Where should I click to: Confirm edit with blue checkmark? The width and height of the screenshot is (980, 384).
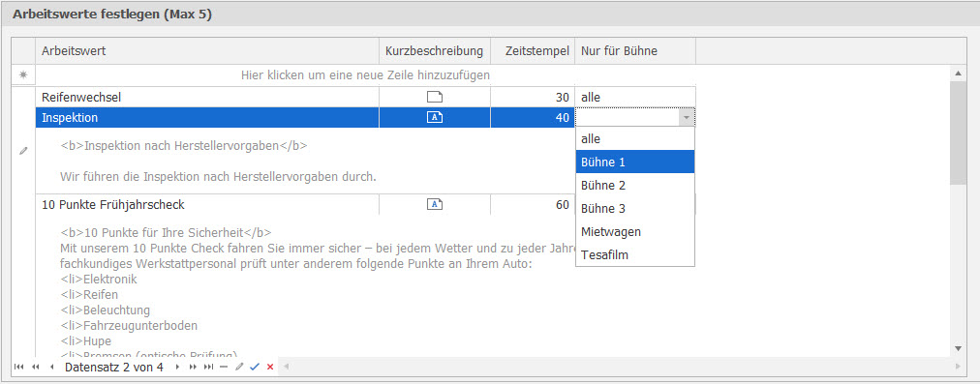pos(255,368)
